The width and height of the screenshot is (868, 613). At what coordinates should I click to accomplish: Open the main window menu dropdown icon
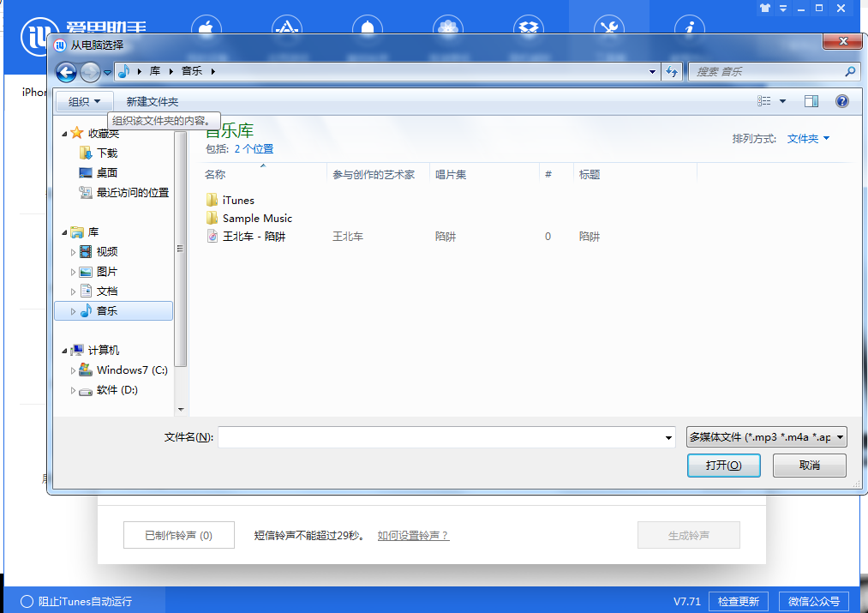(x=783, y=9)
